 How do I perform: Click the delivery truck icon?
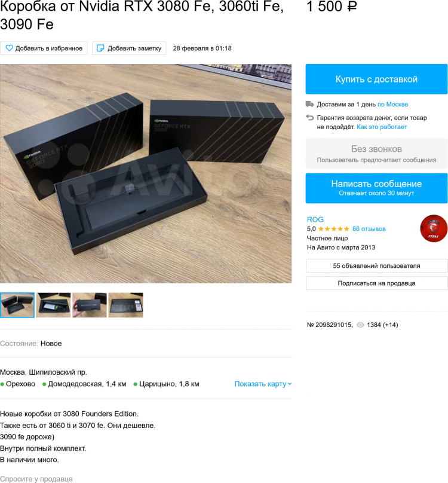(309, 104)
